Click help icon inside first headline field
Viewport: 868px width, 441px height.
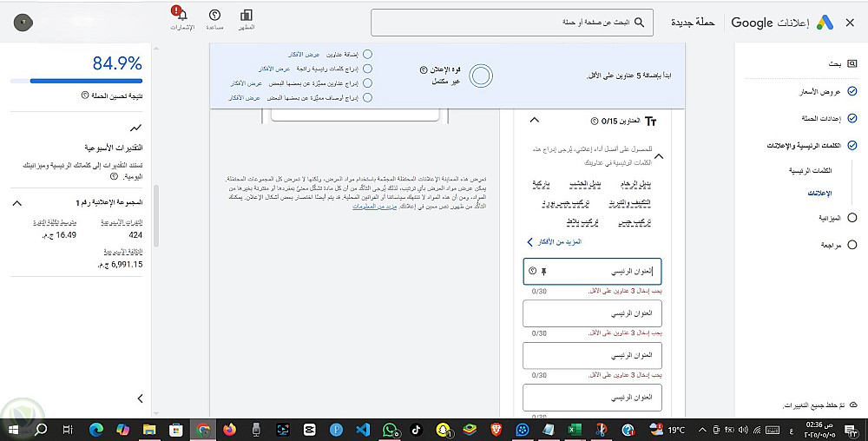click(x=533, y=271)
